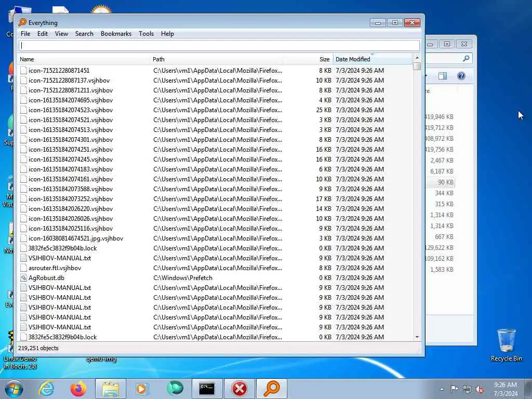This screenshot has height=399, width=532.
Task: Open the Help menu
Action: point(167,34)
